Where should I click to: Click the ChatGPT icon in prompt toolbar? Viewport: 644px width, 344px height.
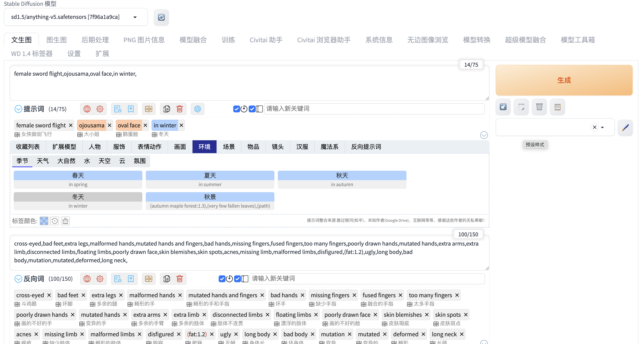[x=197, y=109]
